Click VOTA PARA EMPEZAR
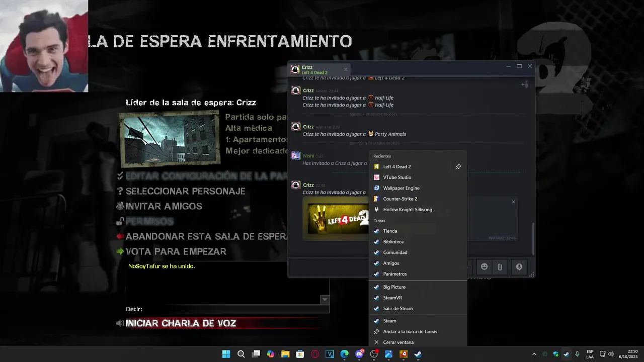644x362 pixels. (176, 251)
